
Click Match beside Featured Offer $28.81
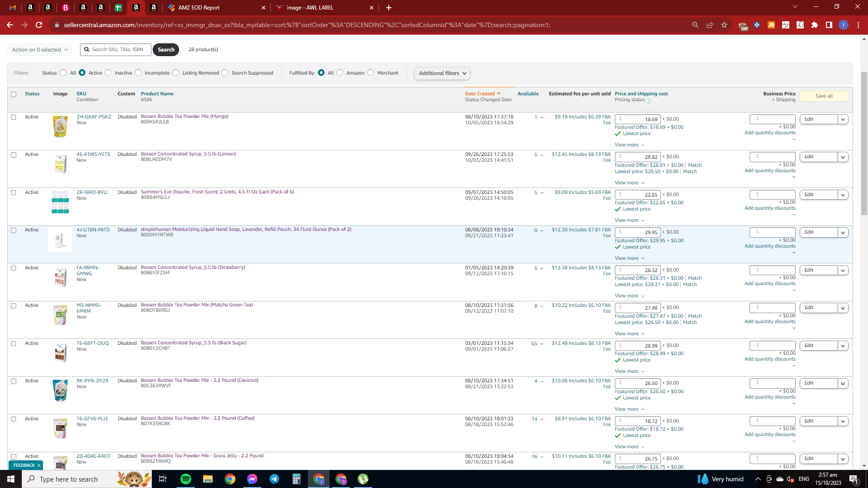(695, 165)
